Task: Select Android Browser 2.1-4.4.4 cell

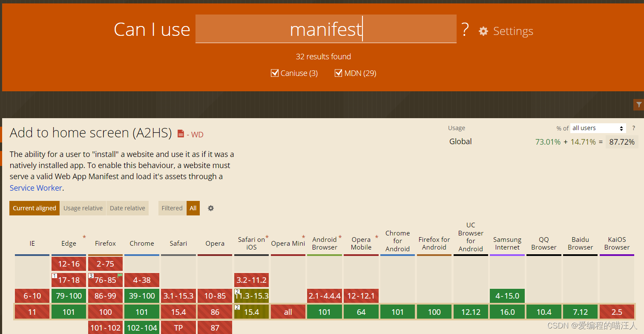Action: (x=325, y=296)
